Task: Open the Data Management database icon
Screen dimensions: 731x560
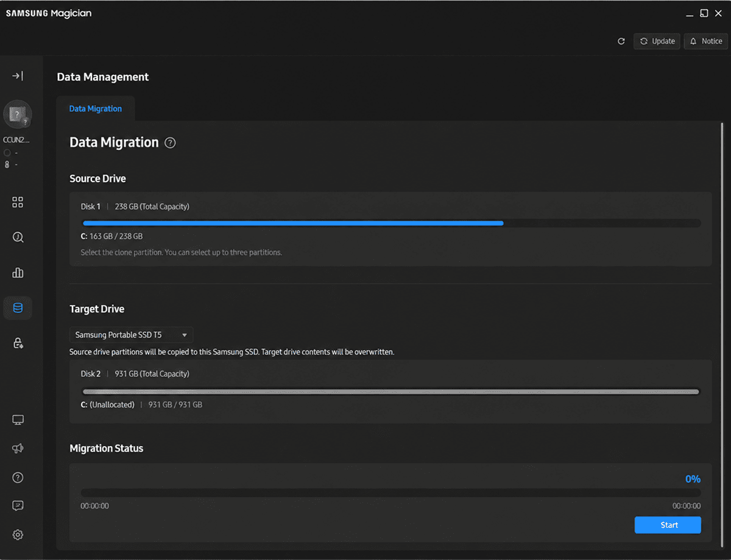Action: point(18,308)
